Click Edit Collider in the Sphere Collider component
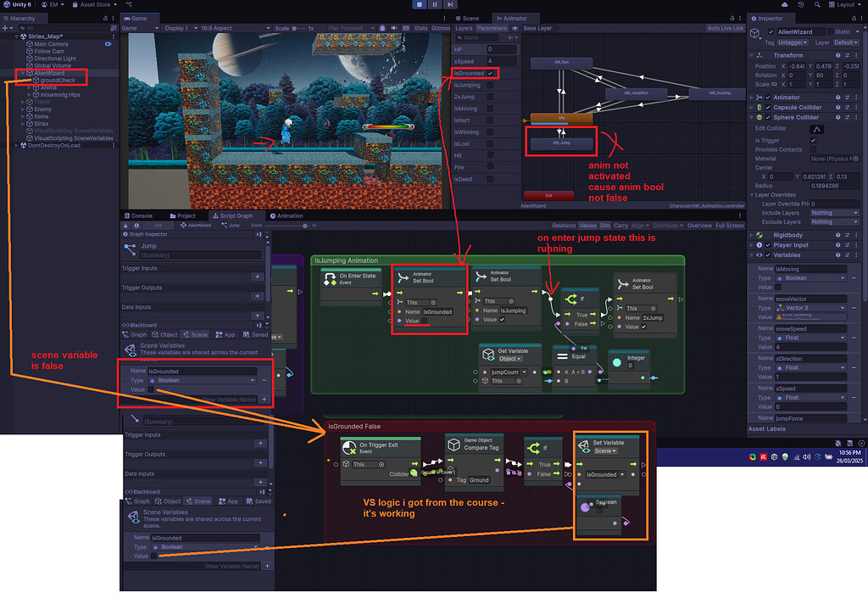 point(817,129)
